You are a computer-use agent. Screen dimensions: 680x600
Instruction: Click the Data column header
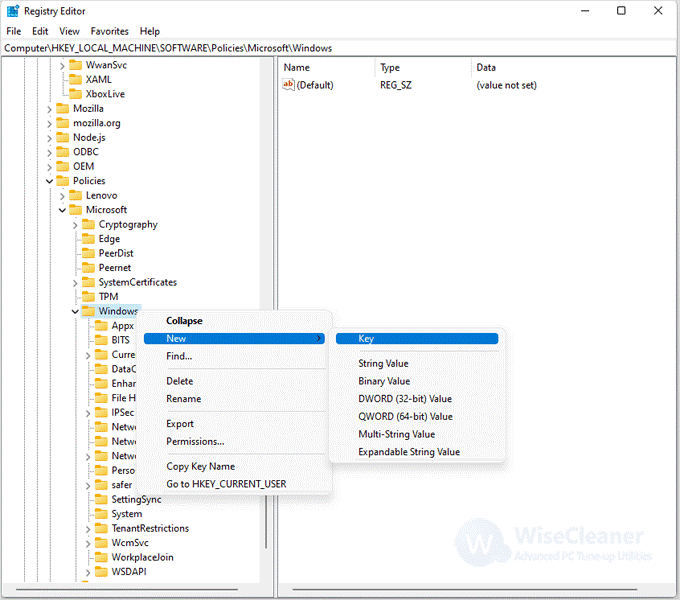point(486,68)
